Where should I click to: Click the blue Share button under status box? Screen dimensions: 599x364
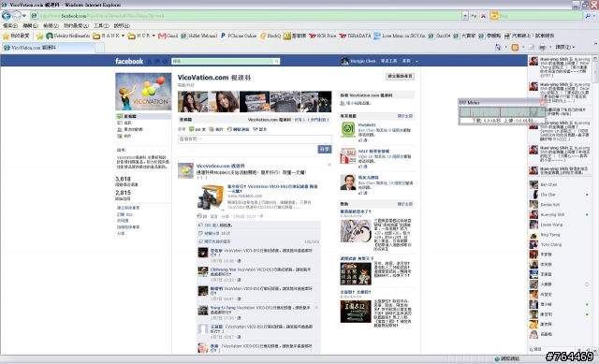325,149
